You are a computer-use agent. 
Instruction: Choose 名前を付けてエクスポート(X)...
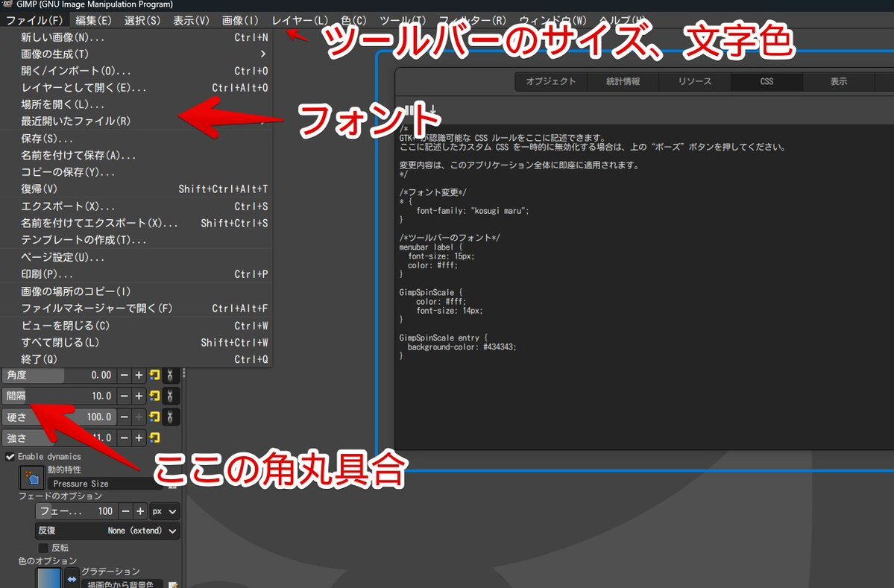point(137,223)
